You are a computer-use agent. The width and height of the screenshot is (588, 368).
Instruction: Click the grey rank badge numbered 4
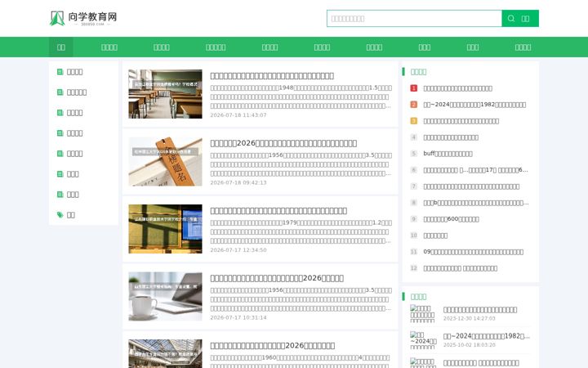(413, 137)
